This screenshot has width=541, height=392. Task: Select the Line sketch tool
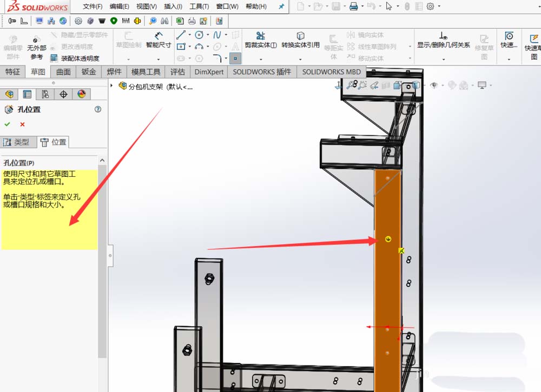(181, 35)
